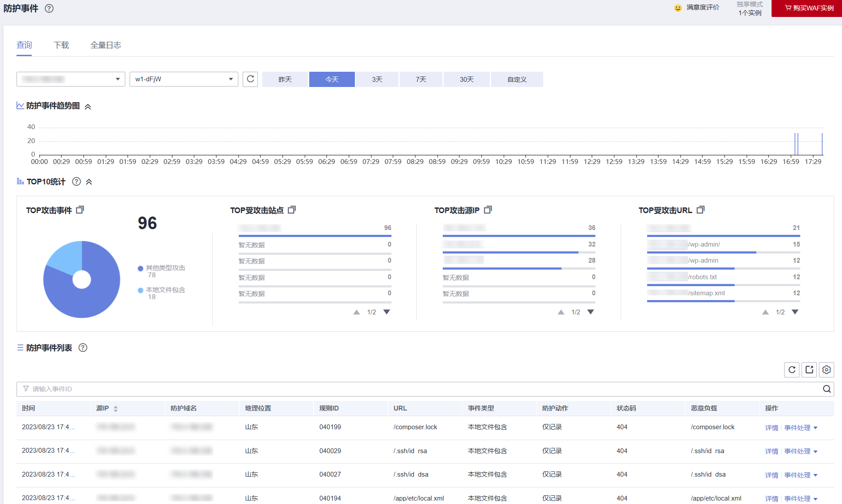Open 详情 for /composer.lock event
This screenshot has width=842, height=504.
click(x=772, y=428)
